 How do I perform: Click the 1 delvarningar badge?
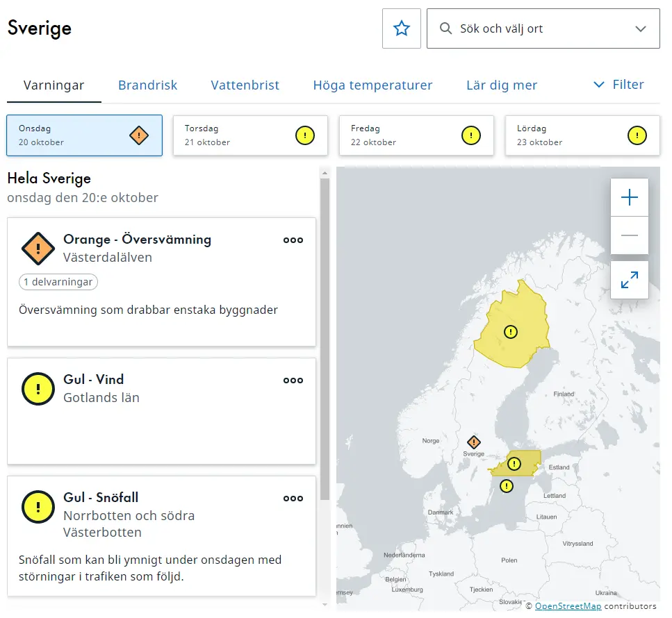click(59, 282)
